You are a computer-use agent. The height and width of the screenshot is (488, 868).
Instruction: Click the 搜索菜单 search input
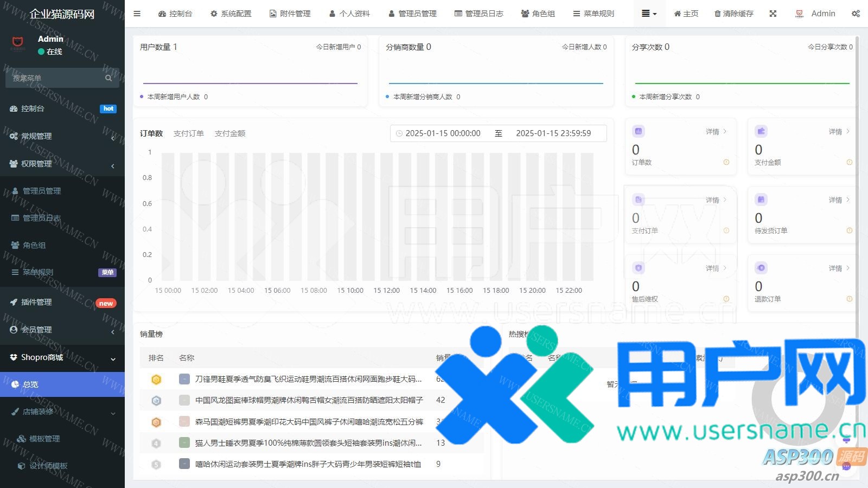[54, 78]
